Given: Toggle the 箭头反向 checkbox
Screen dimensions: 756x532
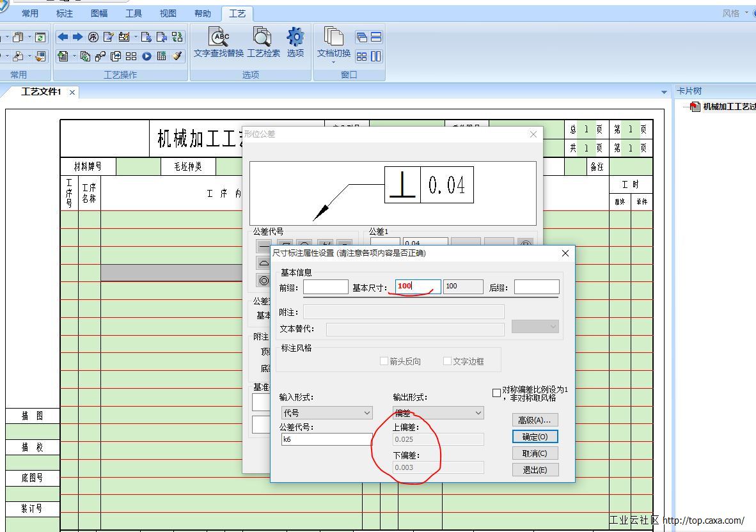Looking at the screenshot, I should 384,361.
